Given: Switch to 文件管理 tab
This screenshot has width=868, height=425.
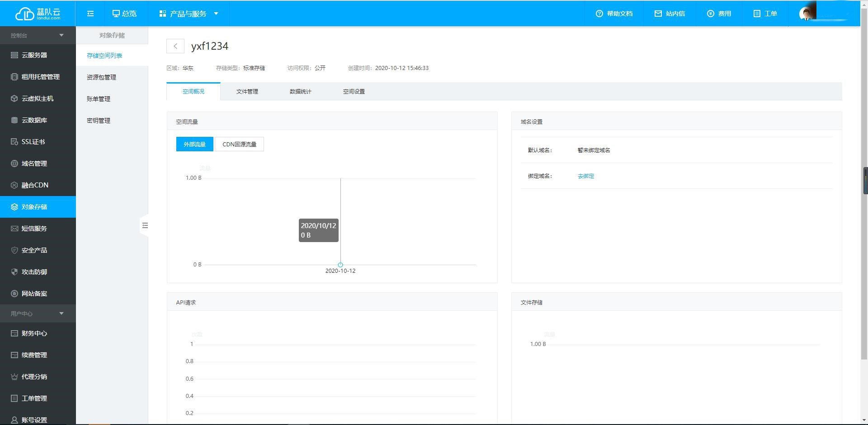Looking at the screenshot, I should click(x=247, y=91).
